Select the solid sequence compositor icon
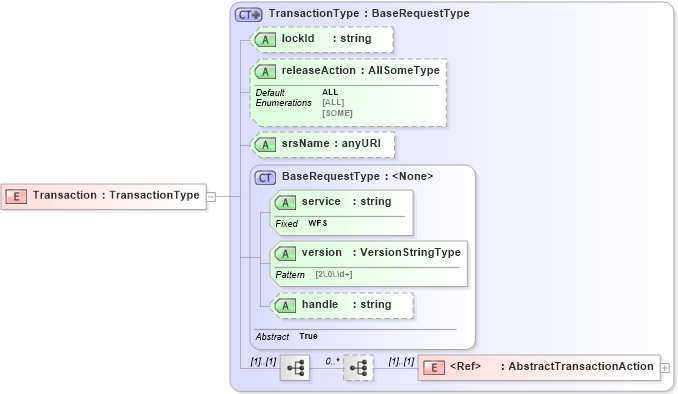The height and width of the screenshot is (394, 678). click(295, 368)
